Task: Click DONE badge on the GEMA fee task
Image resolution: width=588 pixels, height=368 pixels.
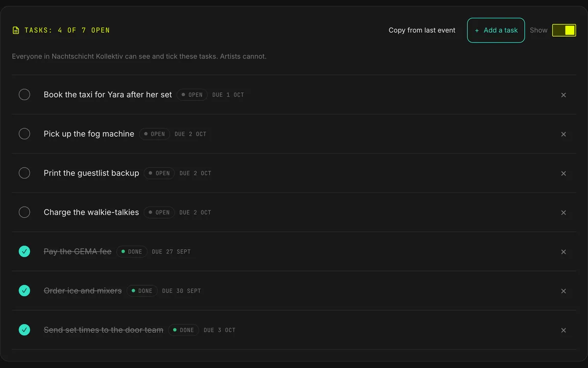Action: coord(132,252)
